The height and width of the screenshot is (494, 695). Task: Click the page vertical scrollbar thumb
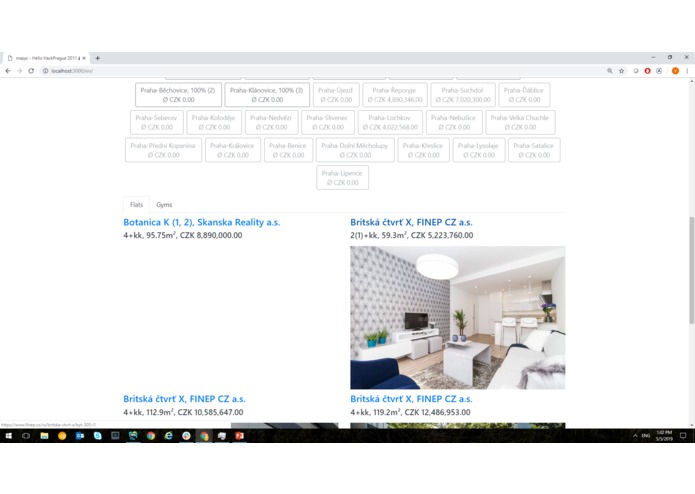691,270
